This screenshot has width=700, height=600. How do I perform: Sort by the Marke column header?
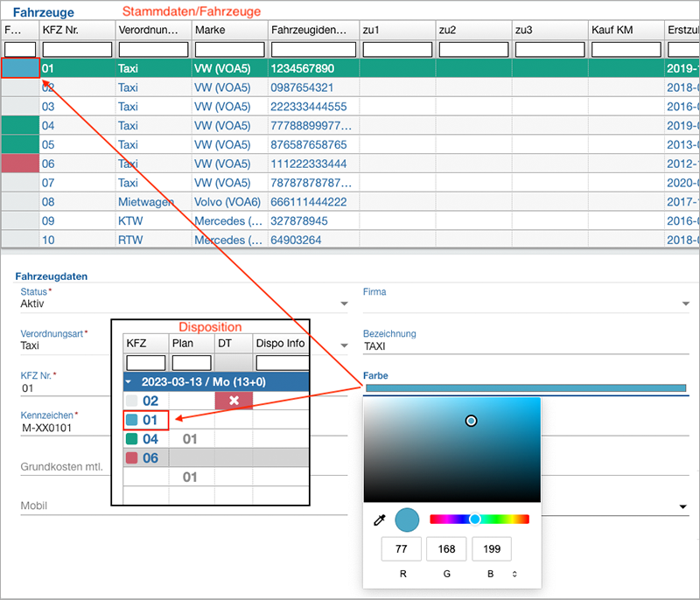pyautogui.click(x=227, y=30)
